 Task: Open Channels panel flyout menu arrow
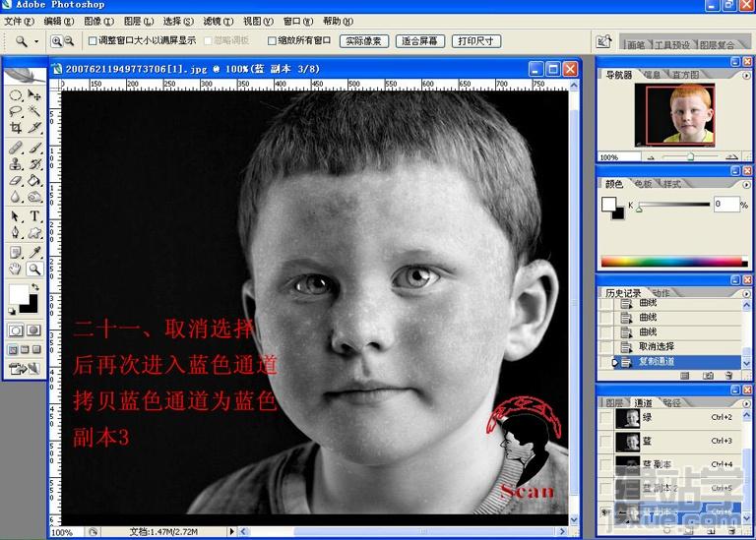point(746,403)
